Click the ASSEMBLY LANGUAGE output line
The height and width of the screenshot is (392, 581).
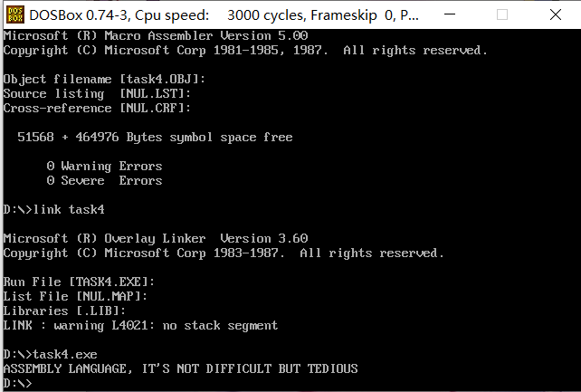pos(181,368)
